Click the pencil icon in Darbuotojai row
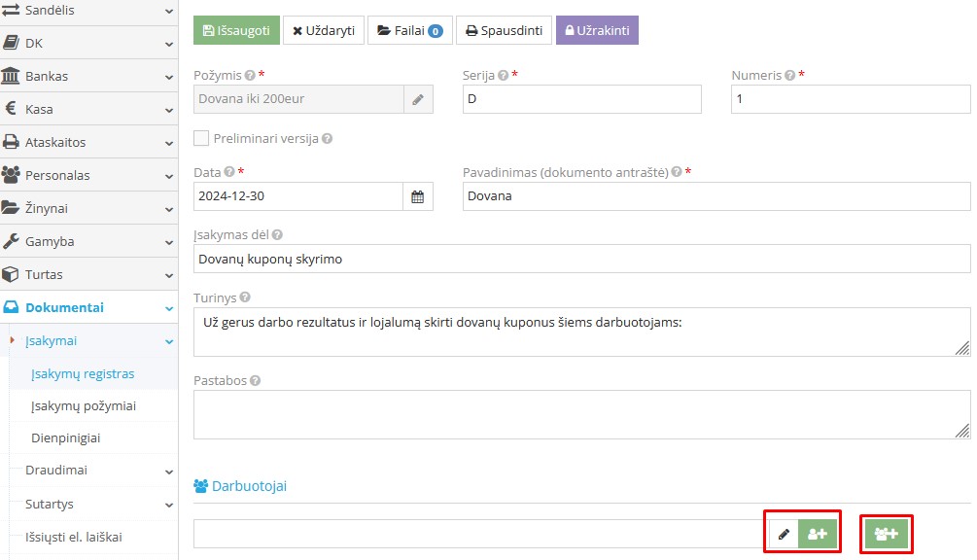 tap(784, 534)
